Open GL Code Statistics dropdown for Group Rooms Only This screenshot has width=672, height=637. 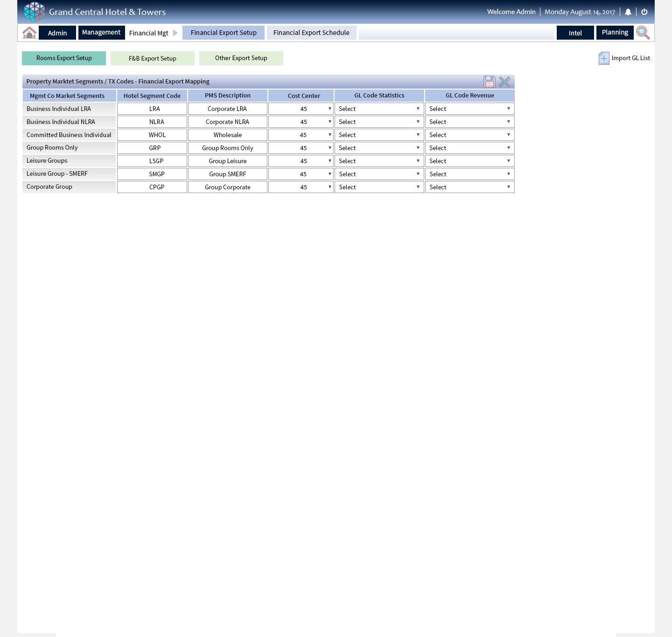(x=379, y=148)
